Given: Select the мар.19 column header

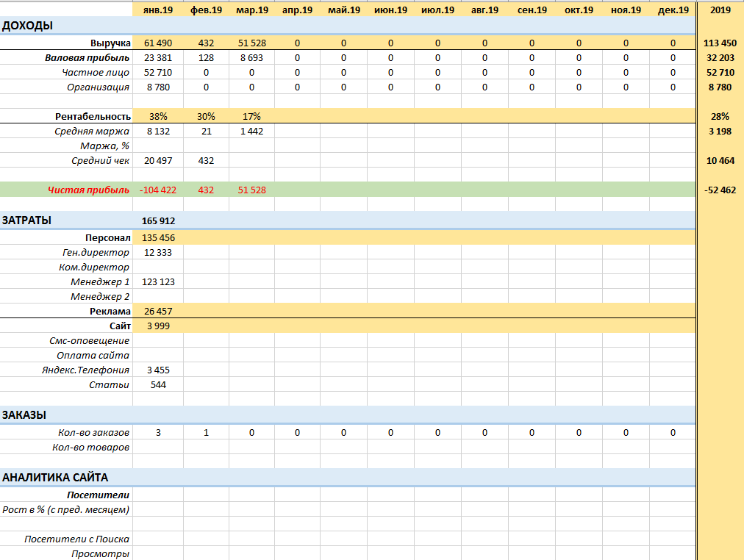Looking at the screenshot, I should click(252, 10).
